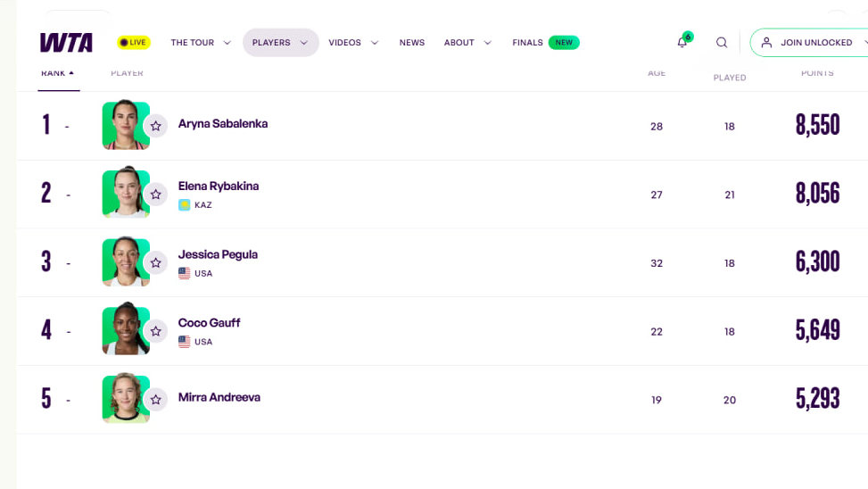Click Pegula's age 32
This screenshot has height=489, width=868.
[x=657, y=263]
